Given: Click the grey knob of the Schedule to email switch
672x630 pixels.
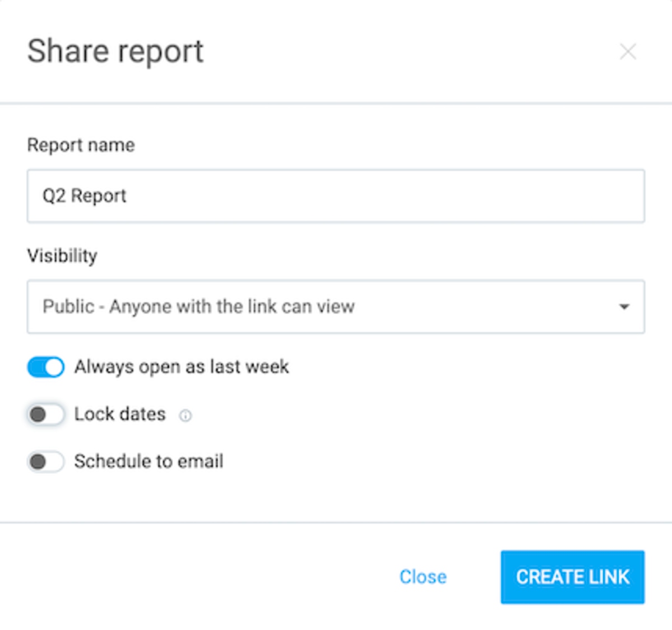Looking at the screenshot, I should coord(38,462).
